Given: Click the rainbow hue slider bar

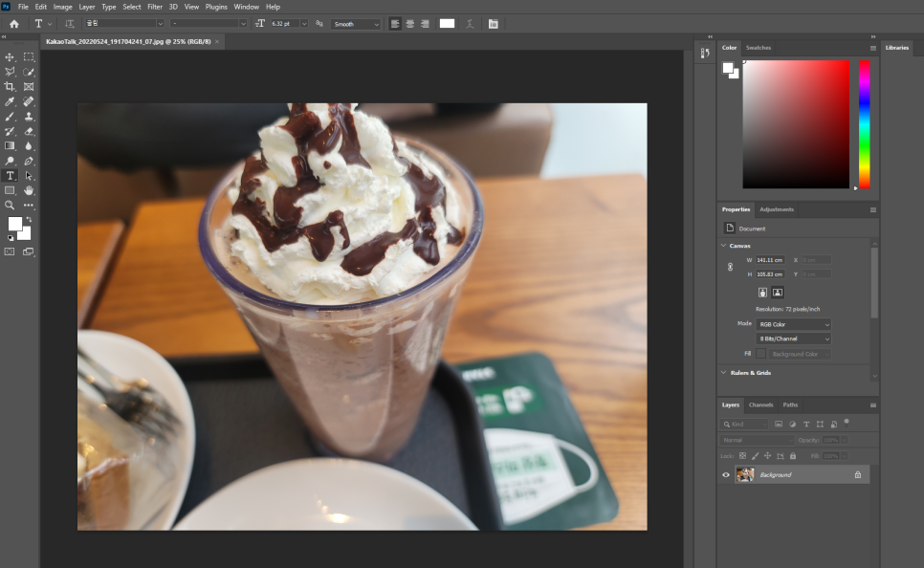Looking at the screenshot, I should coord(865,124).
